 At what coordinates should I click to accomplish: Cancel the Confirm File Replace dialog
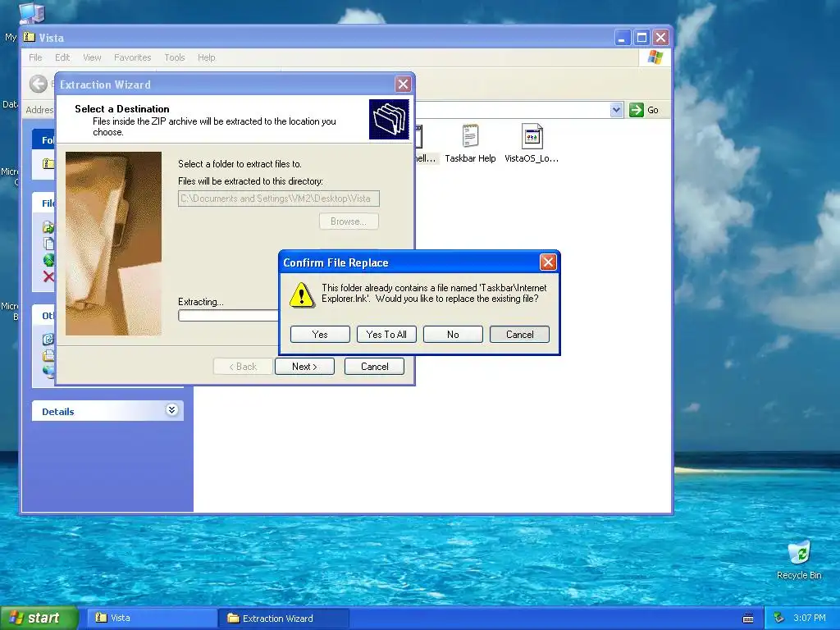click(519, 335)
